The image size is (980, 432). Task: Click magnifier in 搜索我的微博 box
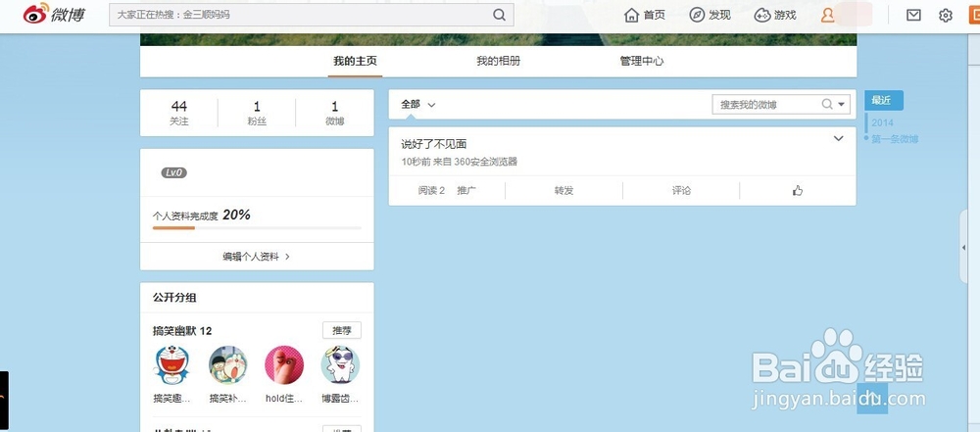(827, 105)
